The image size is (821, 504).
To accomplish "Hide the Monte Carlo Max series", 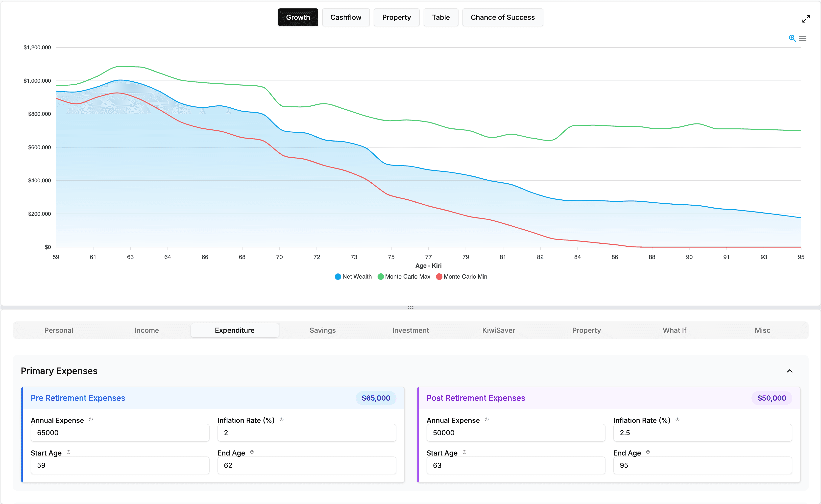I will click(x=404, y=276).
